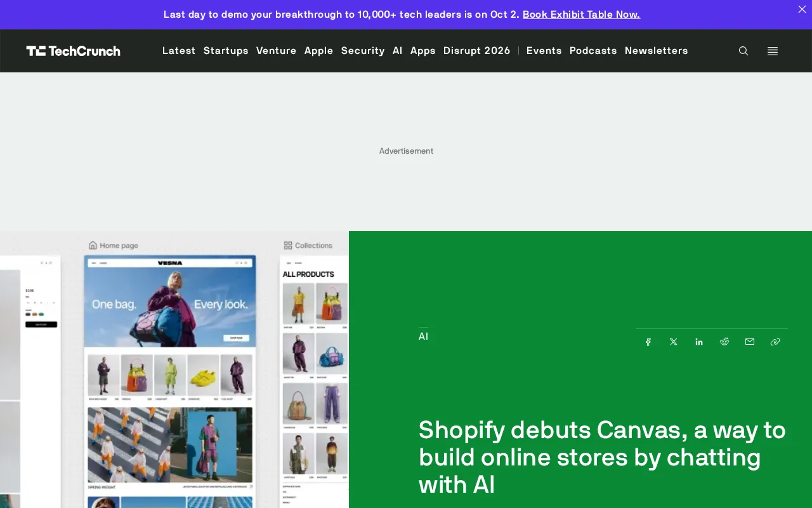812x508 pixels.
Task: Click the Shopify debuts Canvas headline
Action: [602, 457]
